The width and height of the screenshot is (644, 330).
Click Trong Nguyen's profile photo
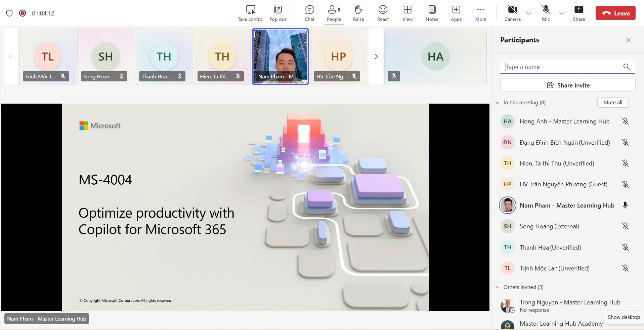[x=507, y=306]
